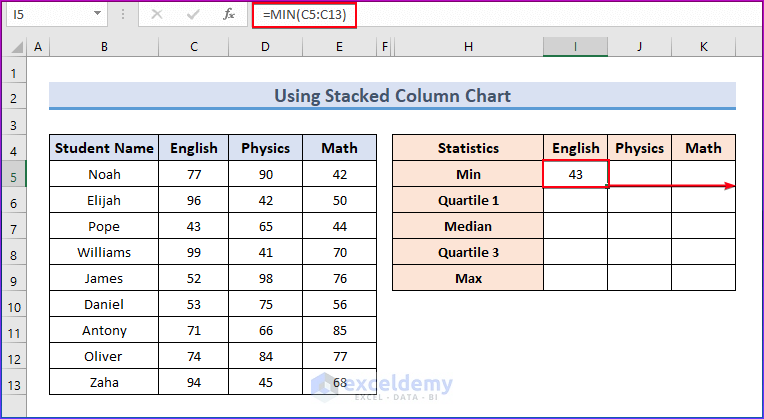Open the Insert Function fx dialog
The width and height of the screenshot is (764, 419).
[x=229, y=15]
